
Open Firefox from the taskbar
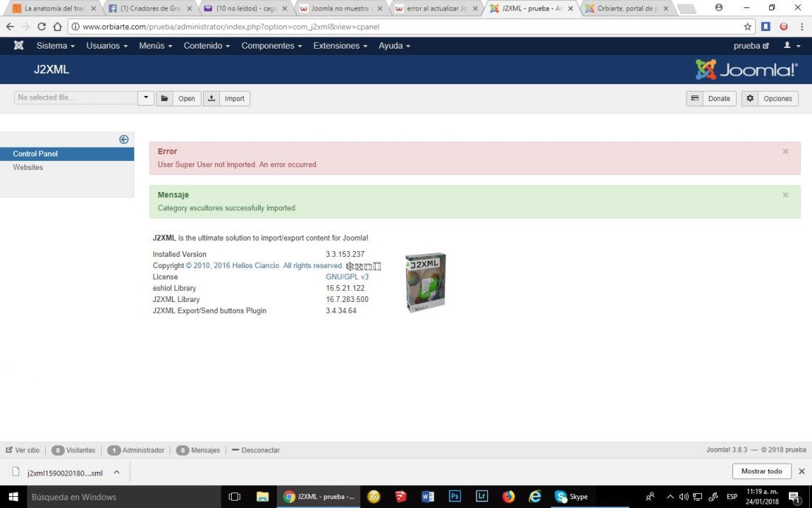pos(509,497)
